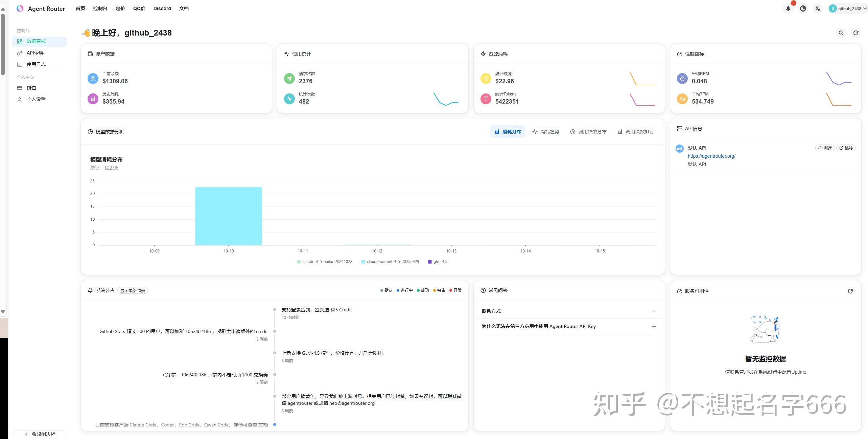Viewport: 868px width, 439px height.
Task: Click the 测速 button for default API
Action: [825, 148]
